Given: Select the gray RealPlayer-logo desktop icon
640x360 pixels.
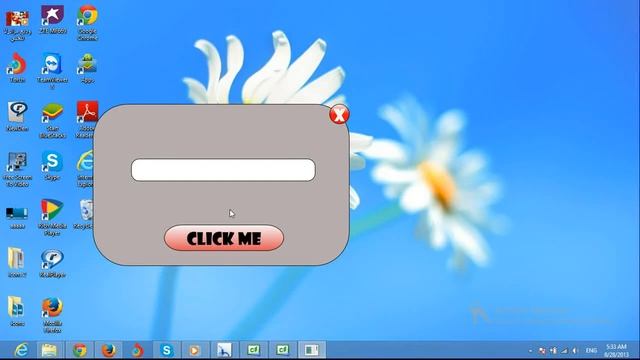Looking at the screenshot, I should click(17, 116).
